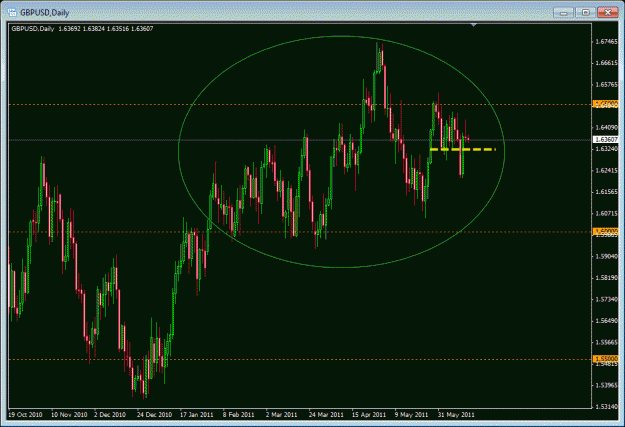Click the 1.63240 price scale value
625x427 pixels.
(x=606, y=149)
